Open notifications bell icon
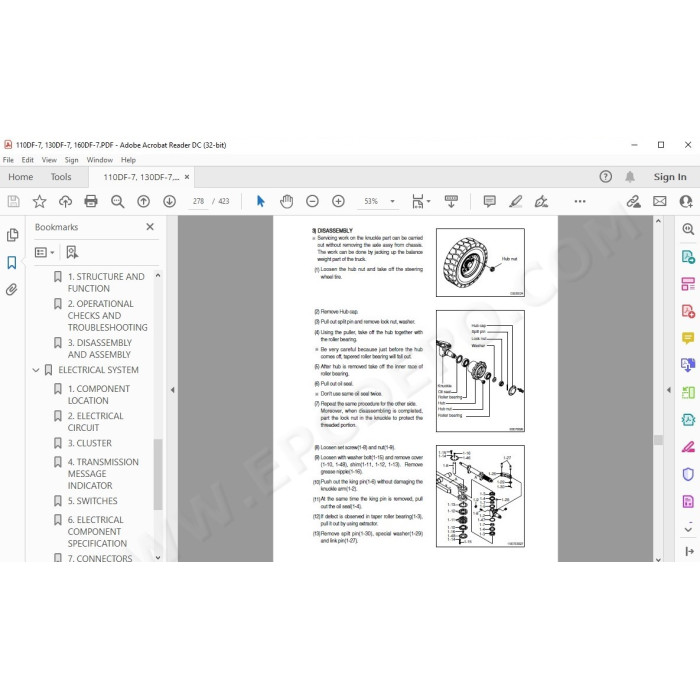 pos(629,177)
